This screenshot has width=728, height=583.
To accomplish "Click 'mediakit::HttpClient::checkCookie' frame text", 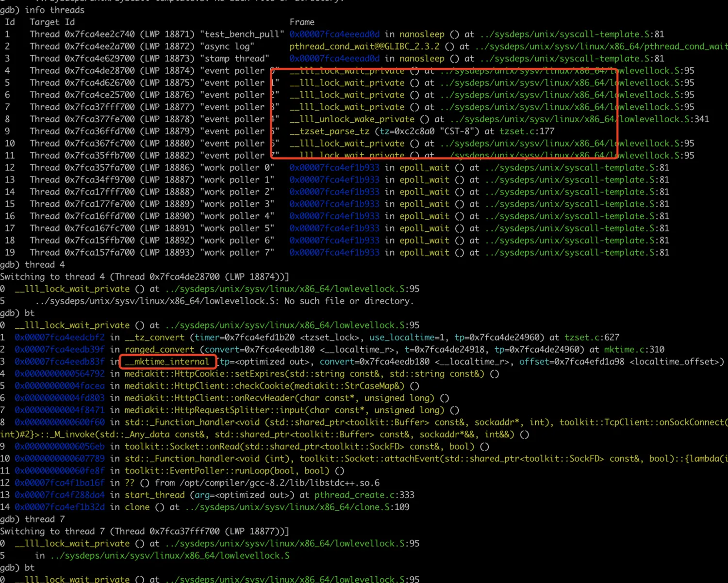I will click(x=207, y=386).
